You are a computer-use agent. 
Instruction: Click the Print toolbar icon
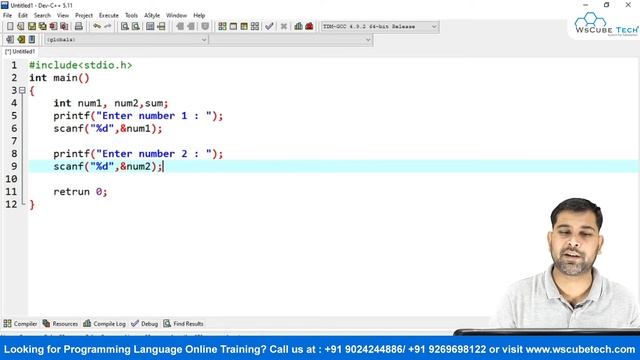[x=79, y=27]
